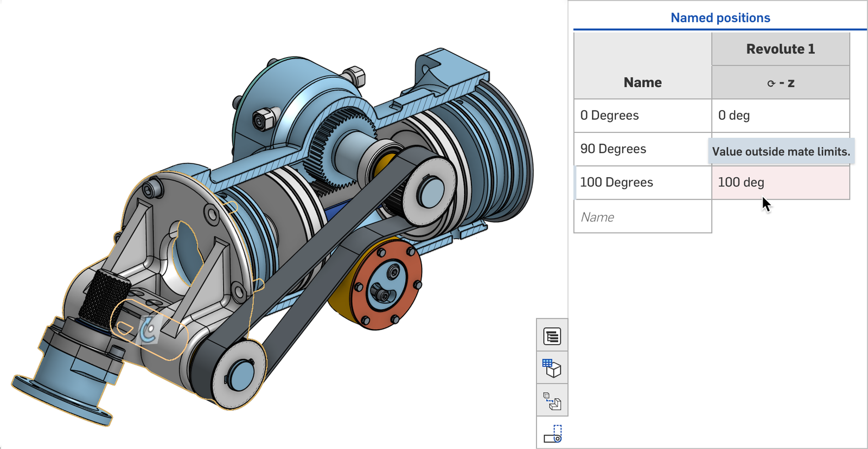Open the BOM table panel icon

[552, 336]
